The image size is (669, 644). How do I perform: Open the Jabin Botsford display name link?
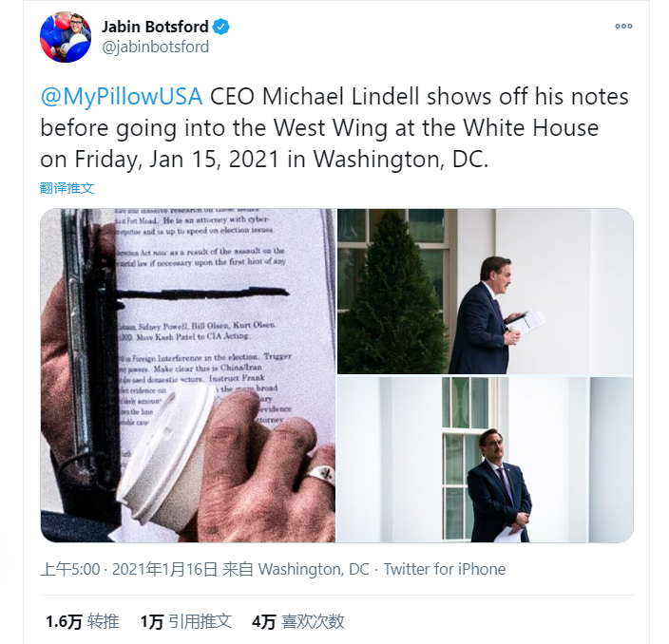[x=155, y=27]
